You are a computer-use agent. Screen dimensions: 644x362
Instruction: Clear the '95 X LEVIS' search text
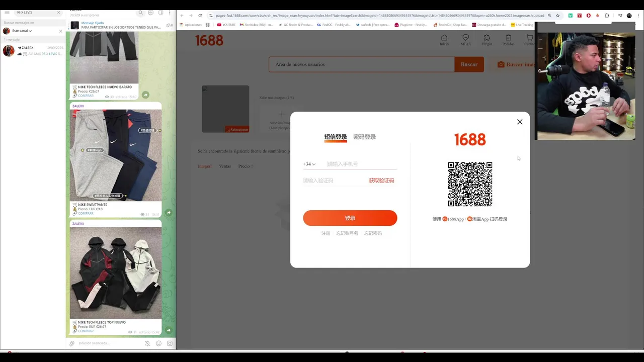pos(58,12)
